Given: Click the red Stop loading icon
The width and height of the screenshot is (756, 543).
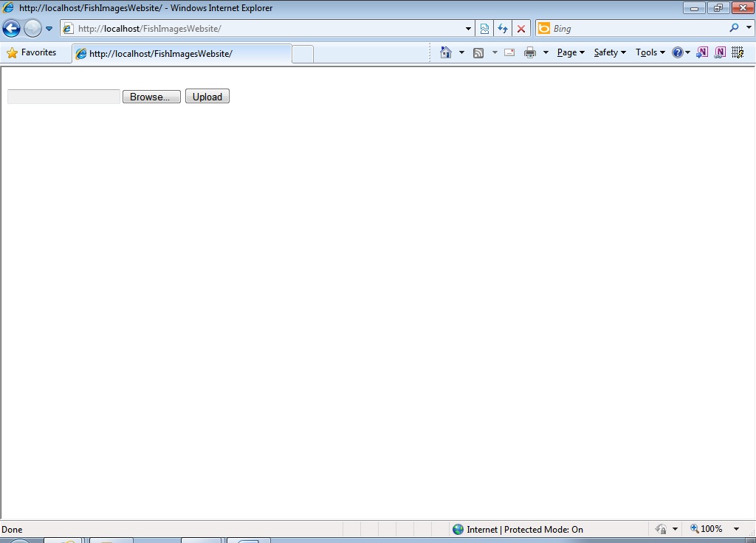Looking at the screenshot, I should click(520, 29).
